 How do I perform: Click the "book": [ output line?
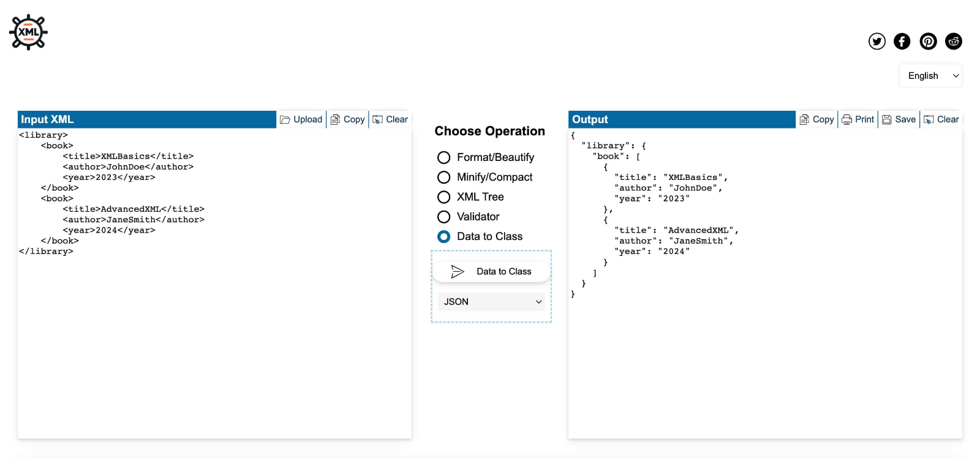(x=616, y=156)
